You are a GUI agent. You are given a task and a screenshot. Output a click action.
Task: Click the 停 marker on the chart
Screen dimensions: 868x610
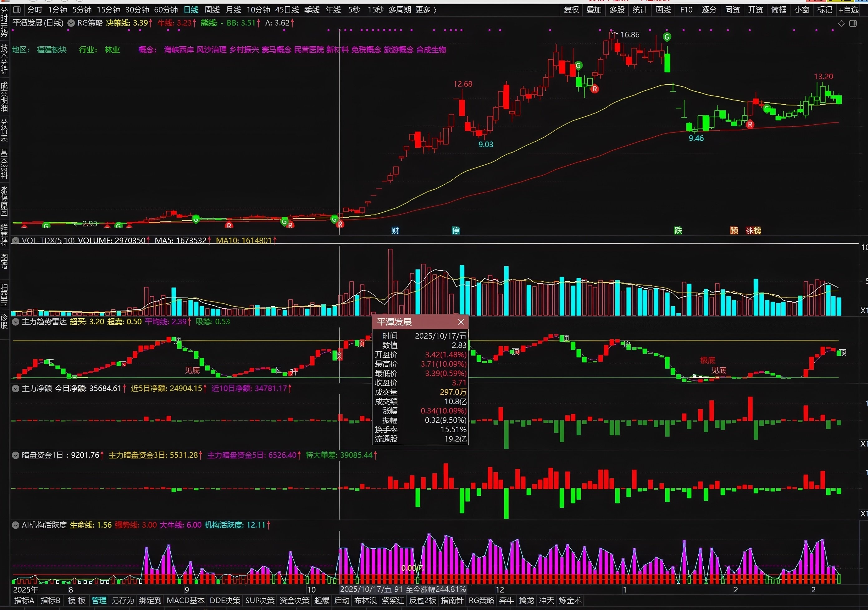coord(456,230)
